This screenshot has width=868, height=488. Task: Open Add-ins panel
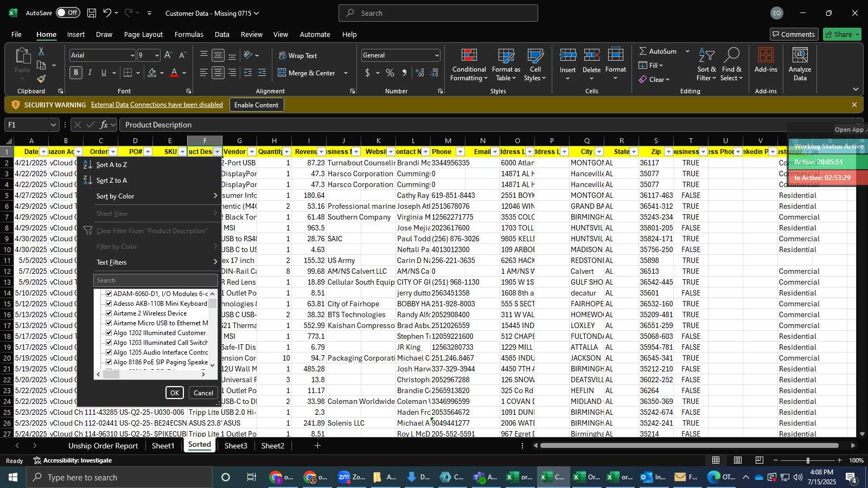765,61
